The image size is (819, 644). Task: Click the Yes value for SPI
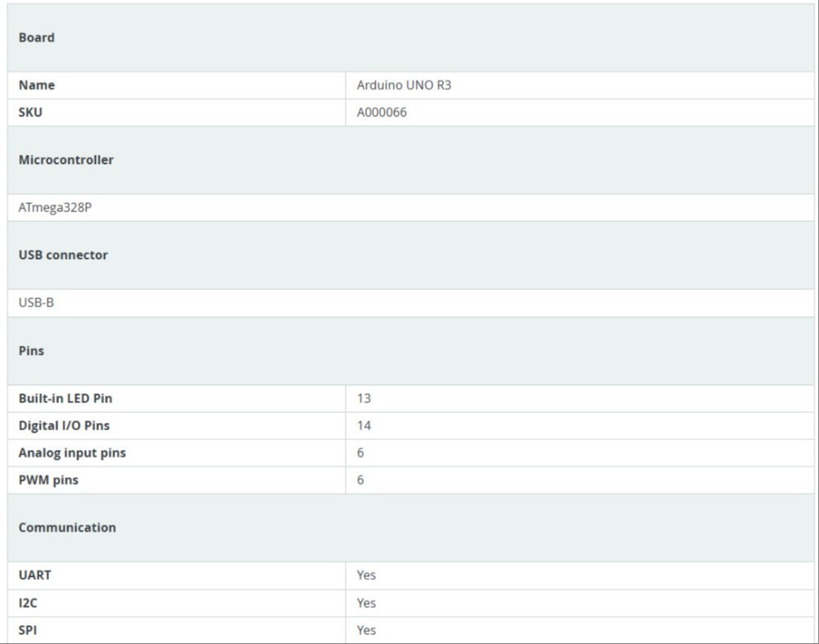[x=366, y=630]
